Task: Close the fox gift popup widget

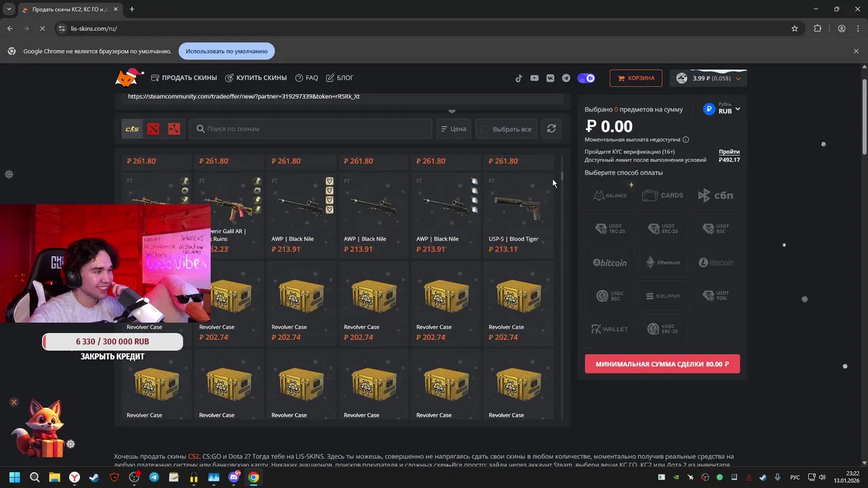Action: (x=14, y=403)
